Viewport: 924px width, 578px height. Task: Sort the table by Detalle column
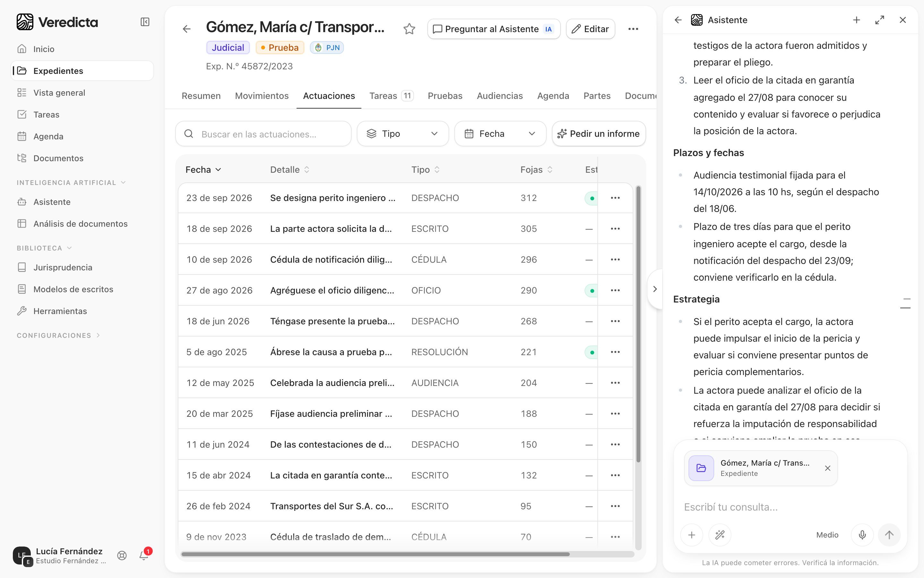(x=290, y=170)
